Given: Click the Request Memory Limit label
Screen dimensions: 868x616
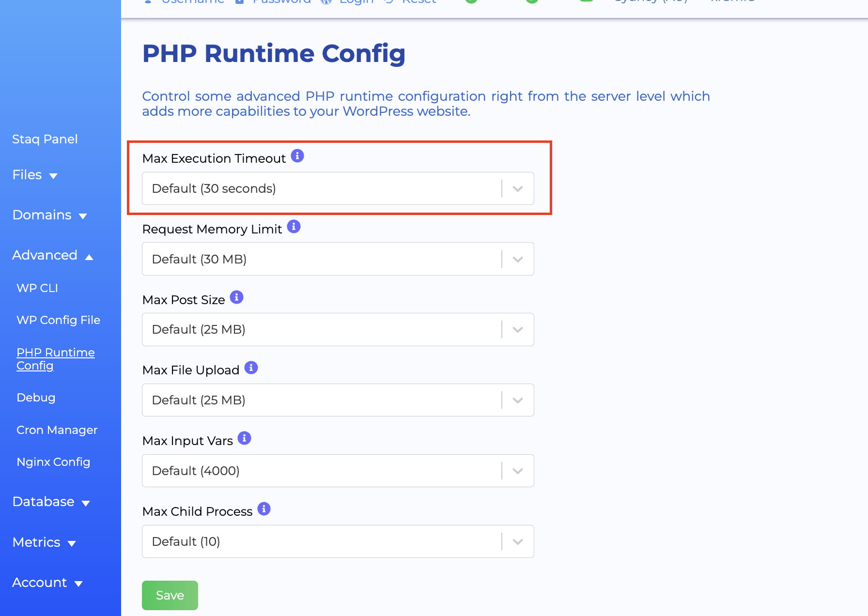Looking at the screenshot, I should point(212,230).
